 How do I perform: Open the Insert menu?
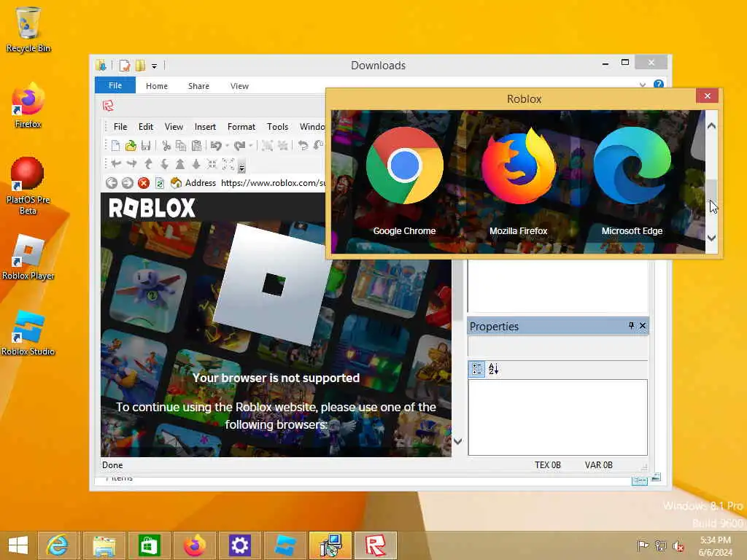point(205,127)
